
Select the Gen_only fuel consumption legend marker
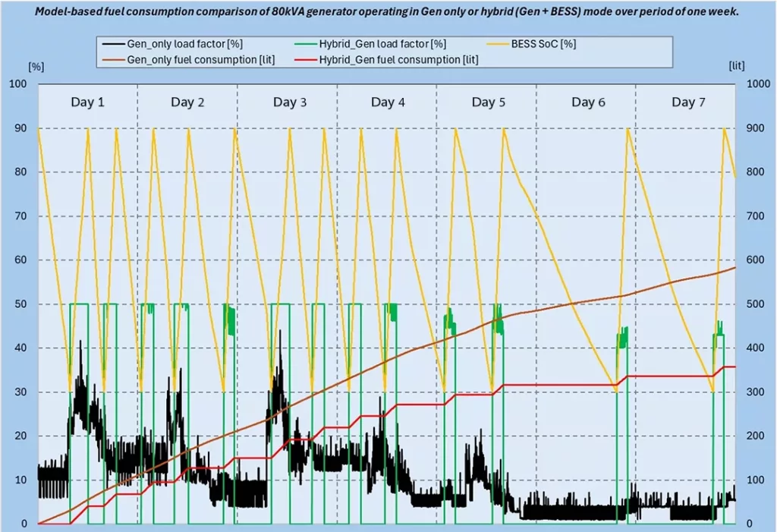point(112,59)
